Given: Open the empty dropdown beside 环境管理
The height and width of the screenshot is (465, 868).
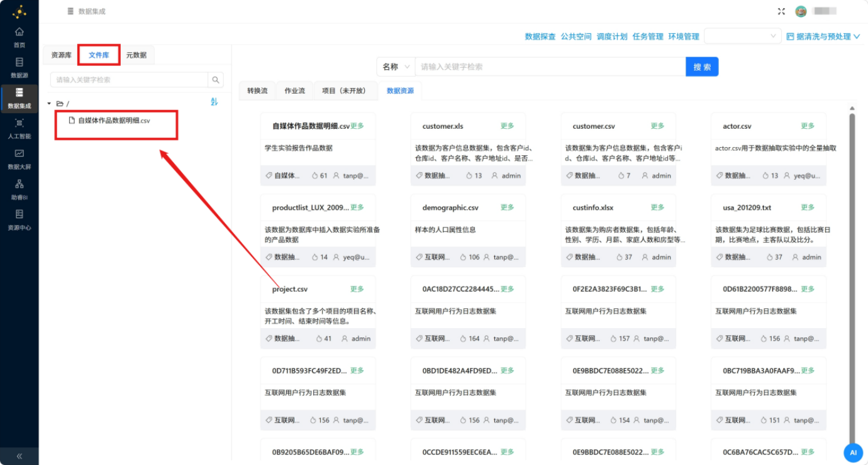Looking at the screenshot, I should [742, 36].
